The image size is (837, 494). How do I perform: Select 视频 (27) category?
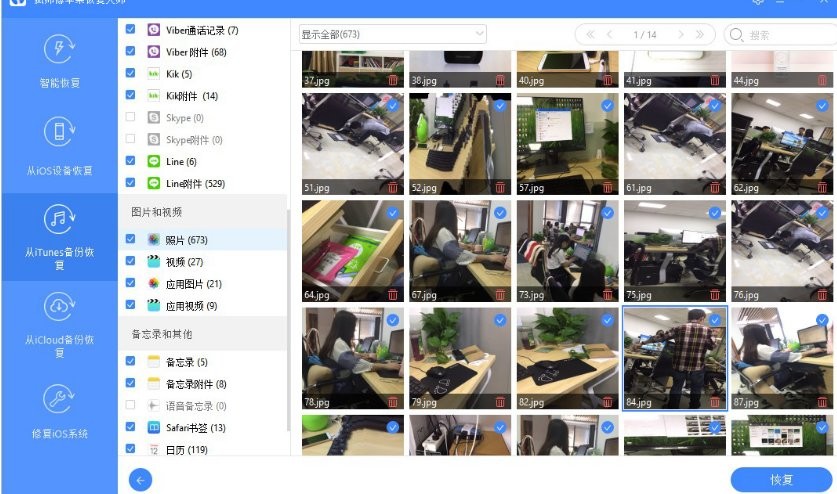click(203, 262)
